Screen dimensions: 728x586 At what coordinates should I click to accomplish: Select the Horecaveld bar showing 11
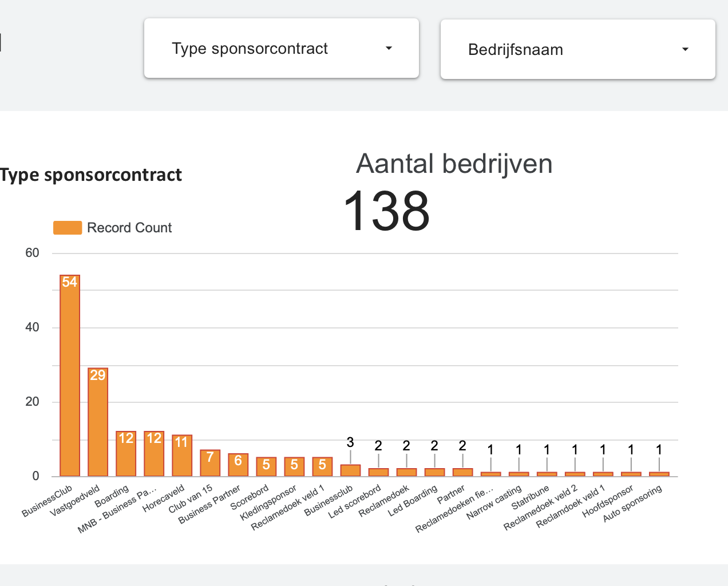(x=182, y=457)
